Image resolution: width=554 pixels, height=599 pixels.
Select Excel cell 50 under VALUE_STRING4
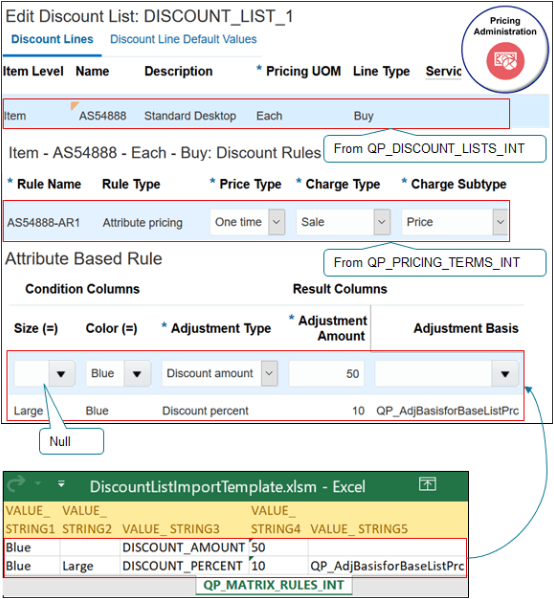click(x=278, y=547)
